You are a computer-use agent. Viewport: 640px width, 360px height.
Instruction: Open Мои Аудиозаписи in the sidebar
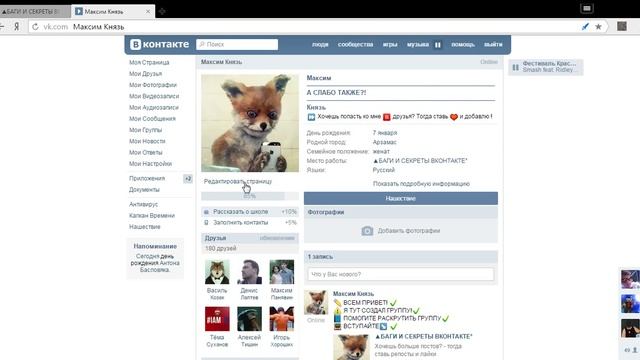pyautogui.click(x=154, y=107)
